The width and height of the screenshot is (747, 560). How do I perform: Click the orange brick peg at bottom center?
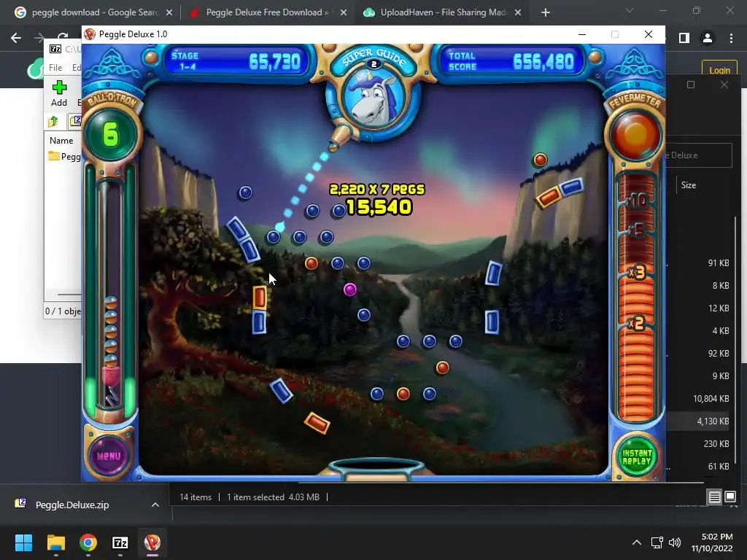[x=317, y=422]
